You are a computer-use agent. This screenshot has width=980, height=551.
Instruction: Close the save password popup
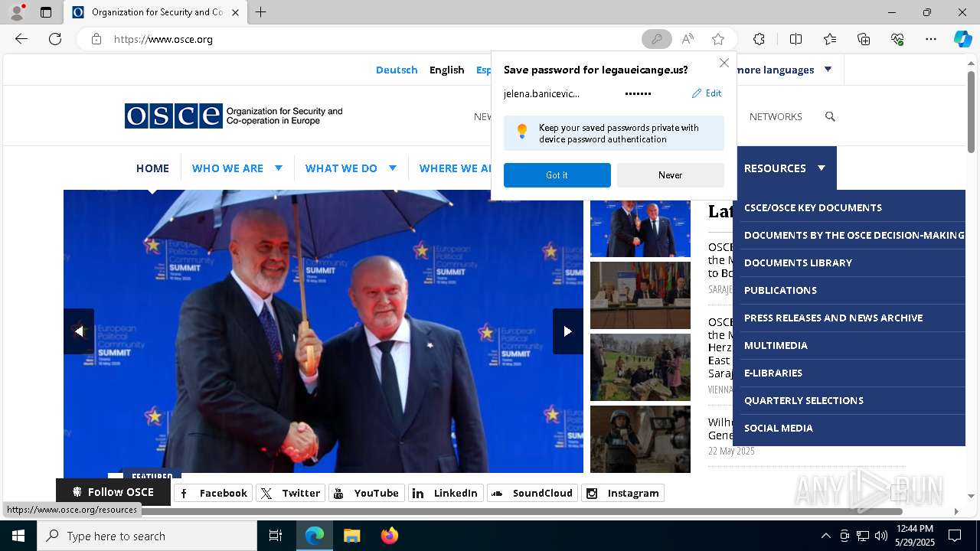(724, 63)
